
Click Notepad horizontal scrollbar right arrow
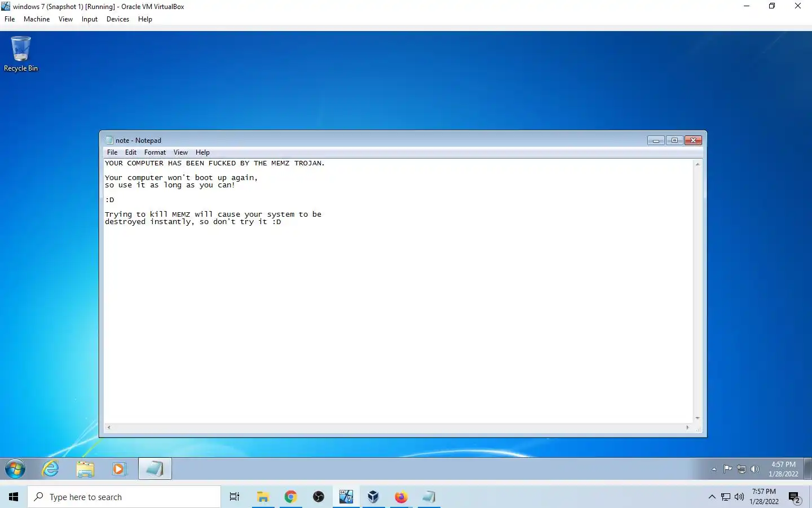click(687, 428)
